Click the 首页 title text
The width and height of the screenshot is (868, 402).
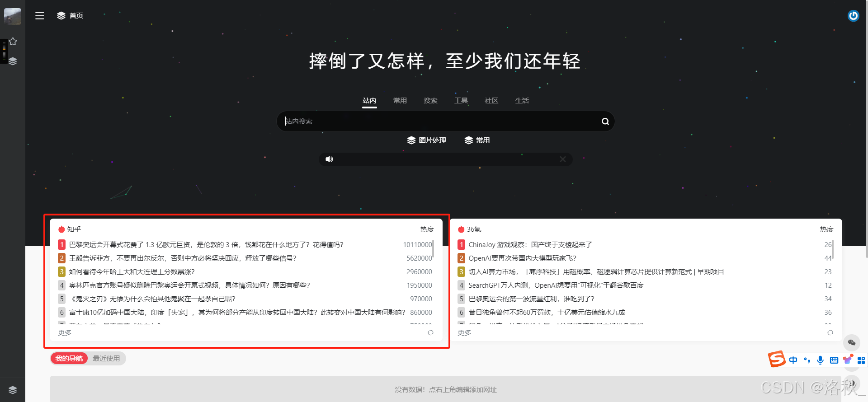76,15
